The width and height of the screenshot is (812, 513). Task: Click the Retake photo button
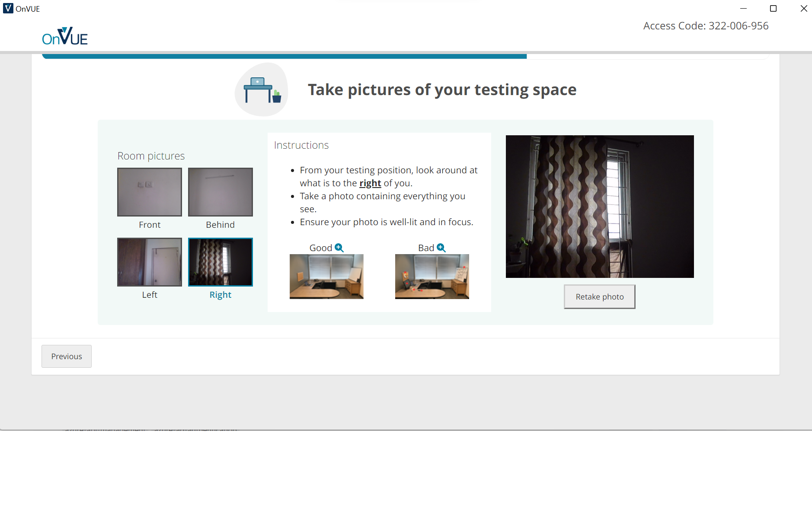pyautogui.click(x=600, y=296)
